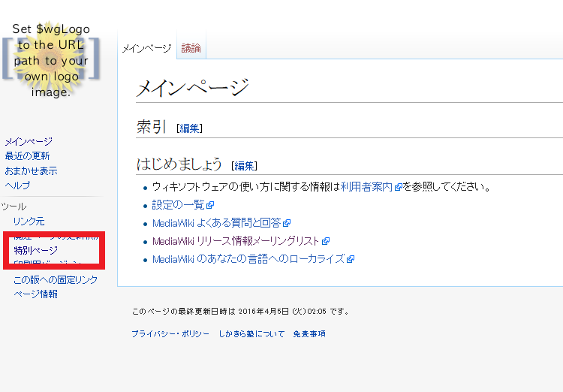
Task: Click リンク元 under ツール
Action: [29, 221]
